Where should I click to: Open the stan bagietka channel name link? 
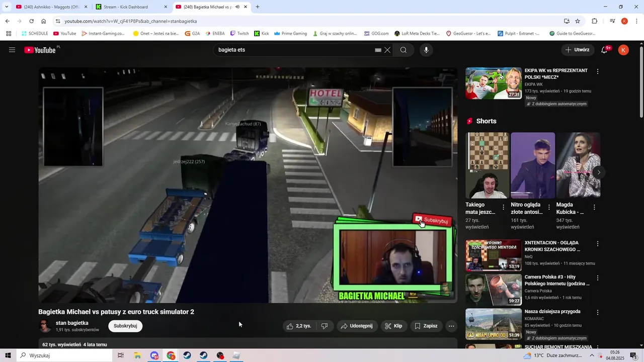(72, 323)
